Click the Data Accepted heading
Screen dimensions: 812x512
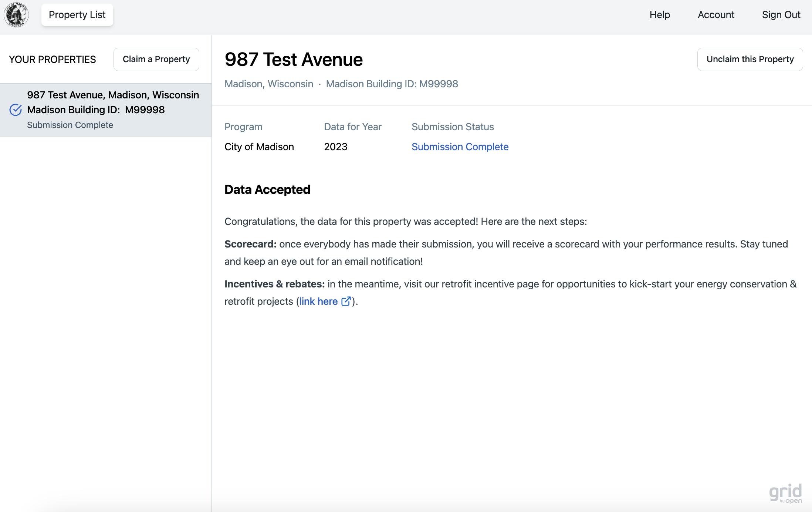(267, 189)
